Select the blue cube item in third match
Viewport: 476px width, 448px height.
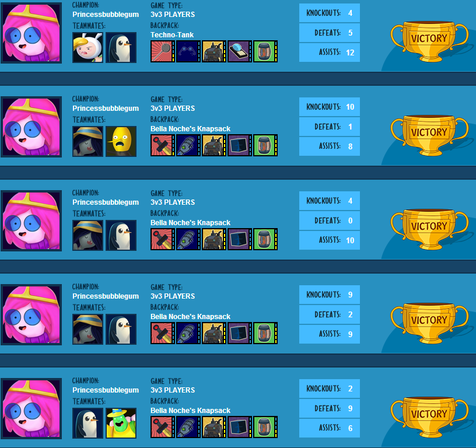[240, 239]
